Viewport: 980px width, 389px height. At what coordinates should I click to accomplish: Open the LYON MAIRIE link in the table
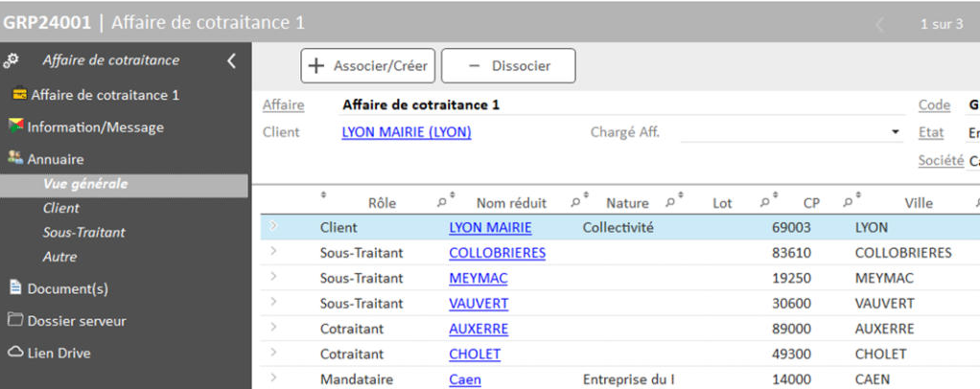click(x=490, y=227)
